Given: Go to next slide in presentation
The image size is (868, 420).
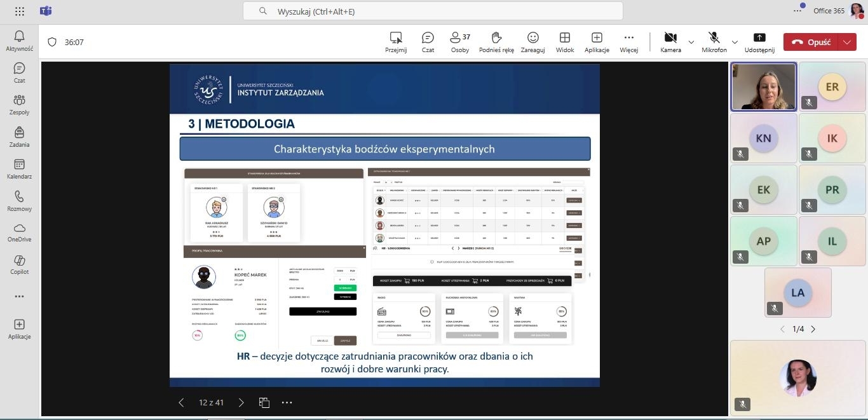Looking at the screenshot, I should tap(241, 402).
